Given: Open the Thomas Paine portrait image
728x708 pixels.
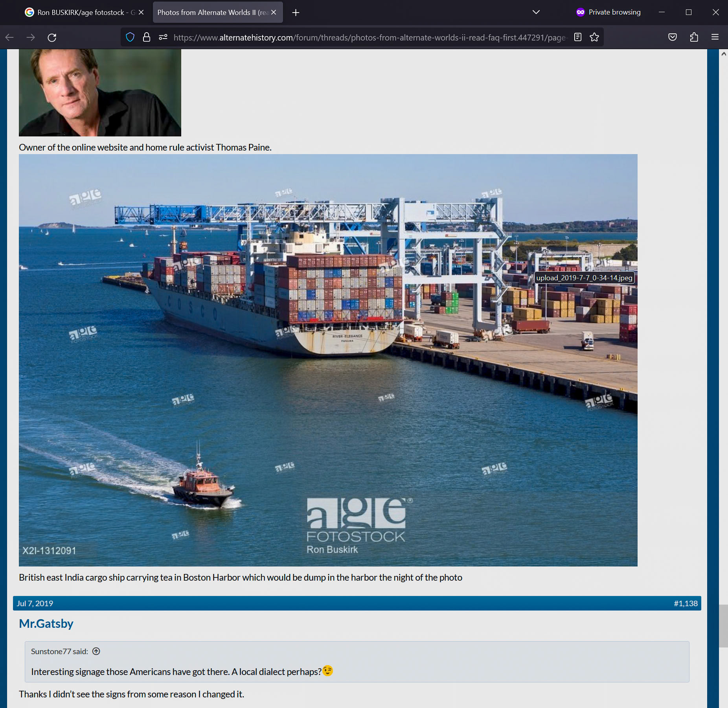Looking at the screenshot, I should click(100, 93).
